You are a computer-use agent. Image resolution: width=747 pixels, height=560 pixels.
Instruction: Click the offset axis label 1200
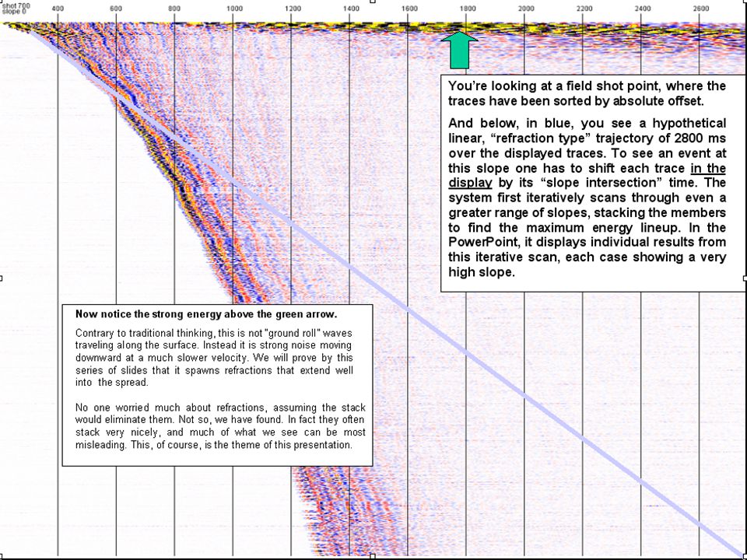tap(293, 9)
